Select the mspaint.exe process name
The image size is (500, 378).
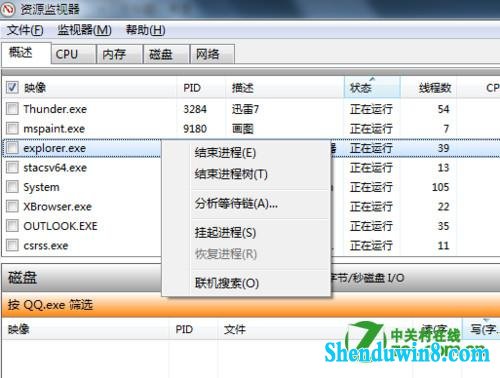tap(54, 129)
